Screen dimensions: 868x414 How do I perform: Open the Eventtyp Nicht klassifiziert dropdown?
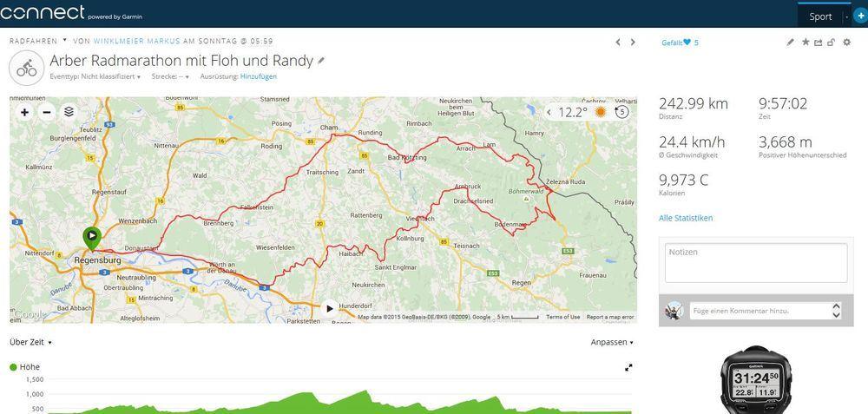[108, 76]
